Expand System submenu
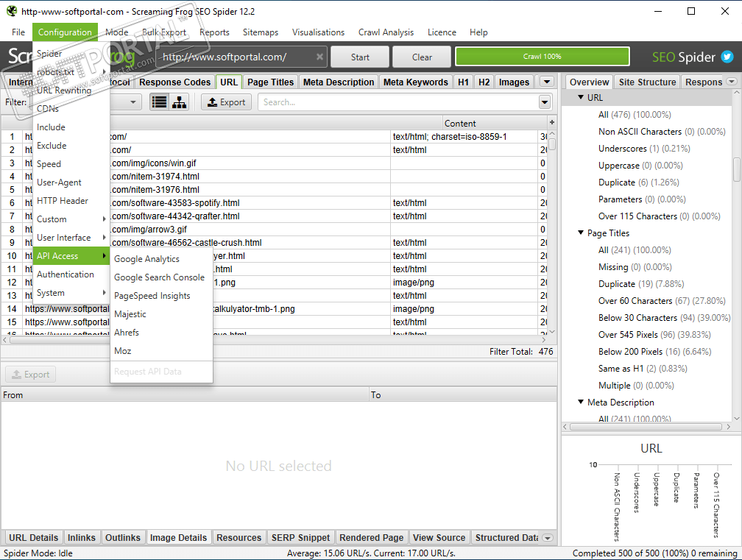The width and height of the screenshot is (742, 560). 71,293
